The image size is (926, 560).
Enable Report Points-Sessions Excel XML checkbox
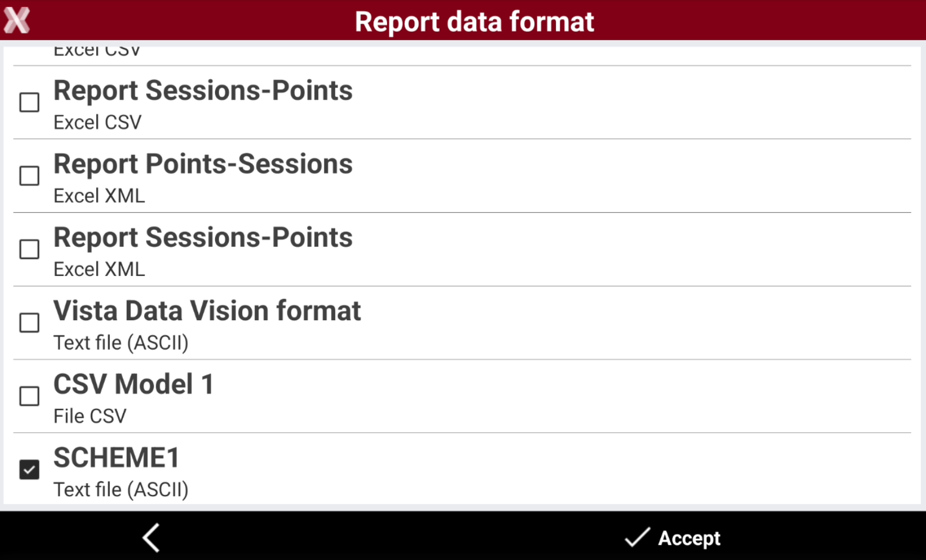(x=29, y=176)
